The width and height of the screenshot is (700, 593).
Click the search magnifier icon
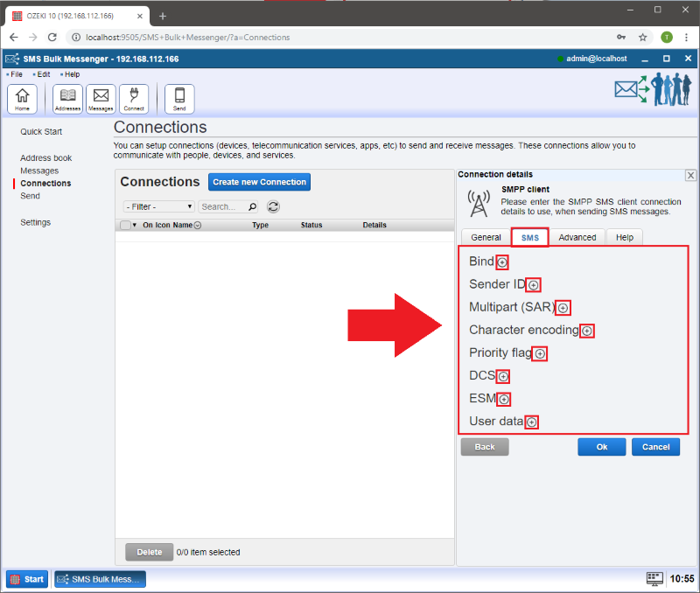pyautogui.click(x=253, y=207)
